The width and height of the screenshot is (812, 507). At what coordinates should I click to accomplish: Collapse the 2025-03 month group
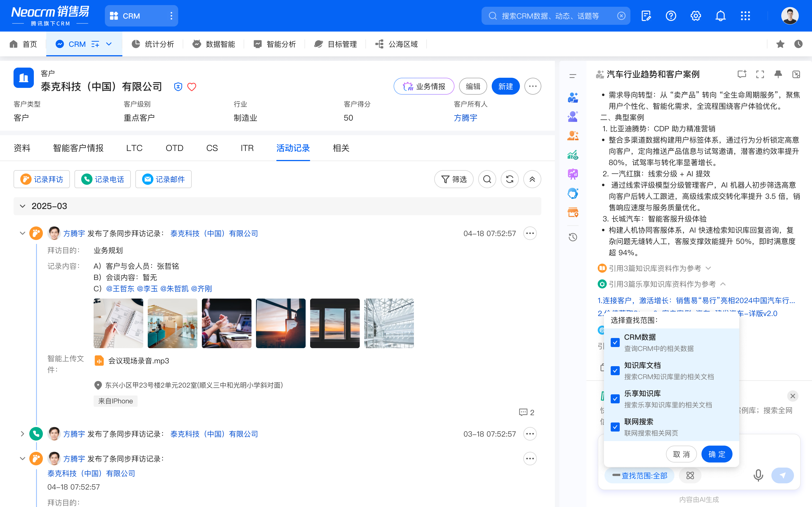coord(23,206)
